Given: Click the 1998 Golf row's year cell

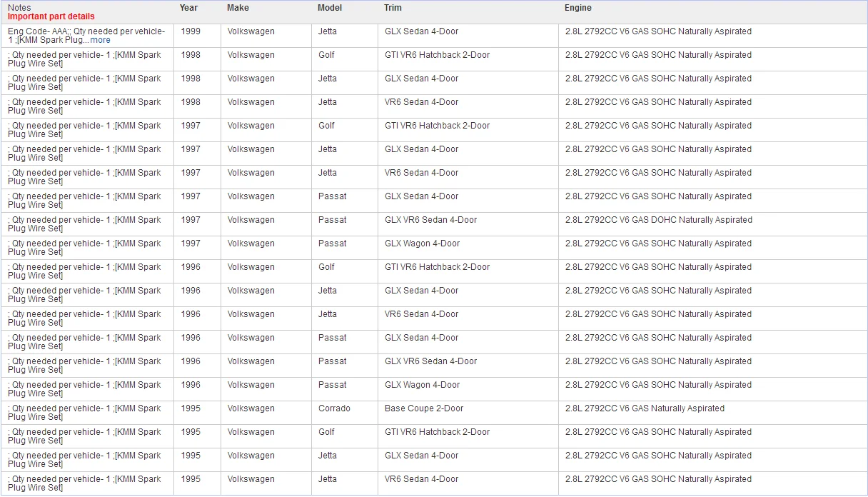Looking at the screenshot, I should tap(197, 59).
